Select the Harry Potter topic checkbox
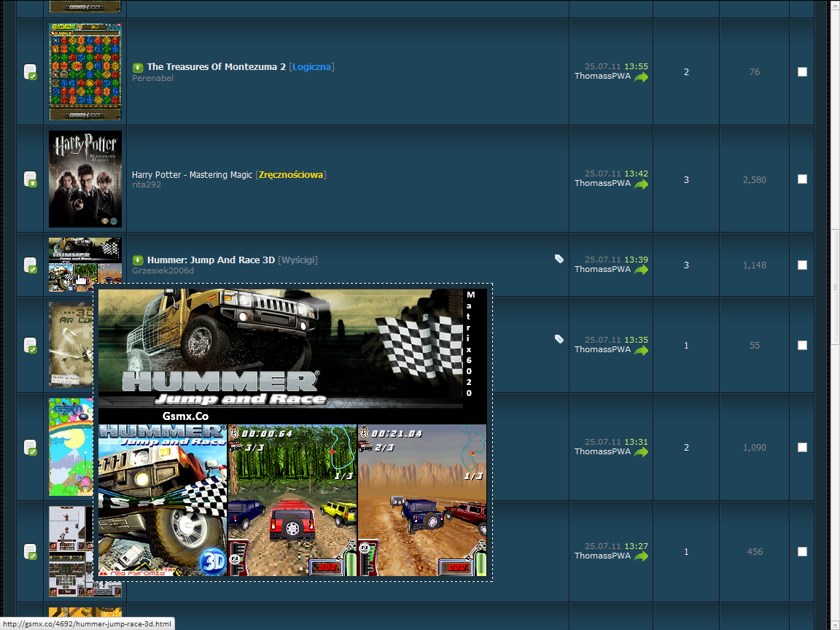 tap(802, 179)
